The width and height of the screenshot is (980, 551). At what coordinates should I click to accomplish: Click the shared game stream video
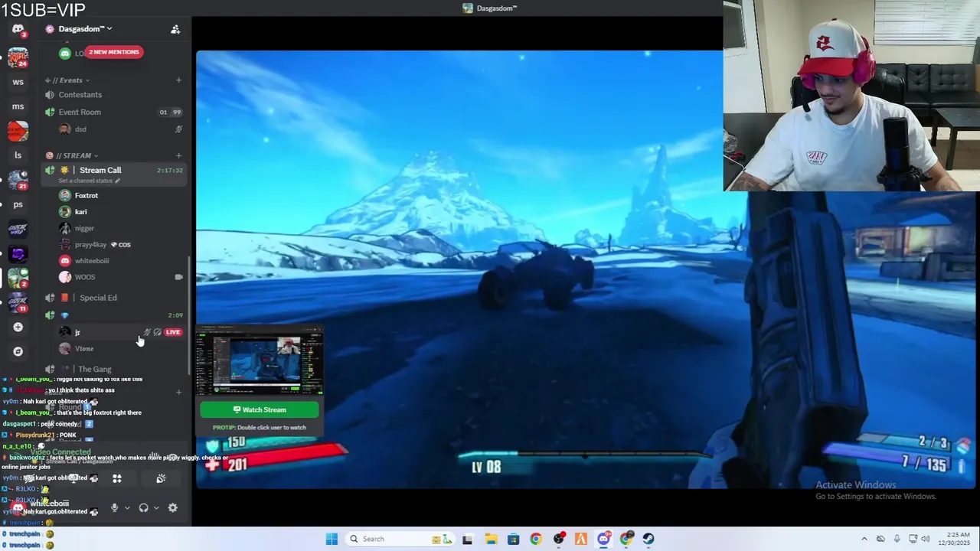coord(586,269)
